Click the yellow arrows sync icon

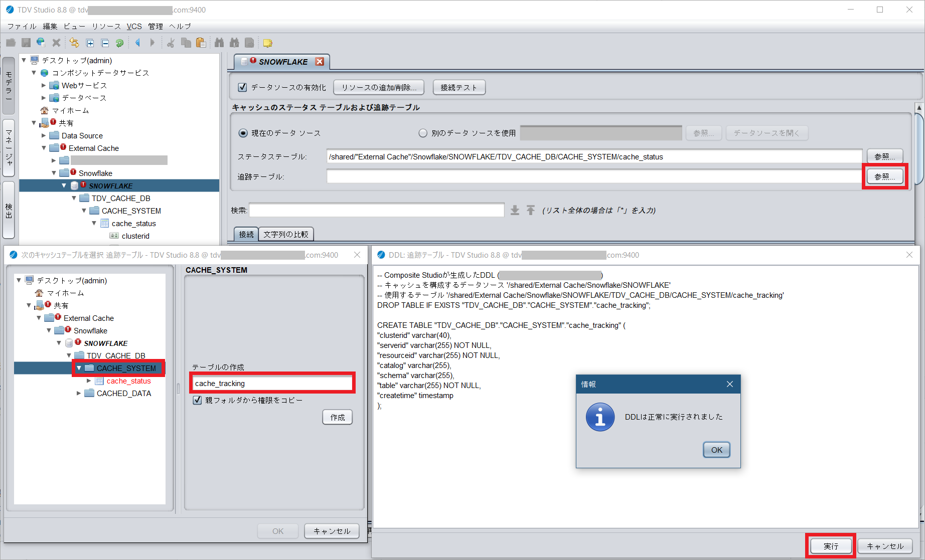point(74,43)
